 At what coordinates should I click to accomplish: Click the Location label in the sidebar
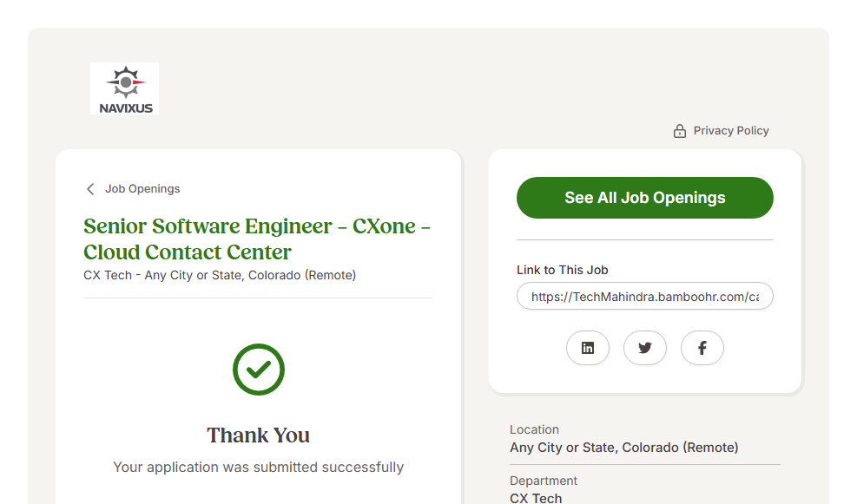tap(534, 429)
